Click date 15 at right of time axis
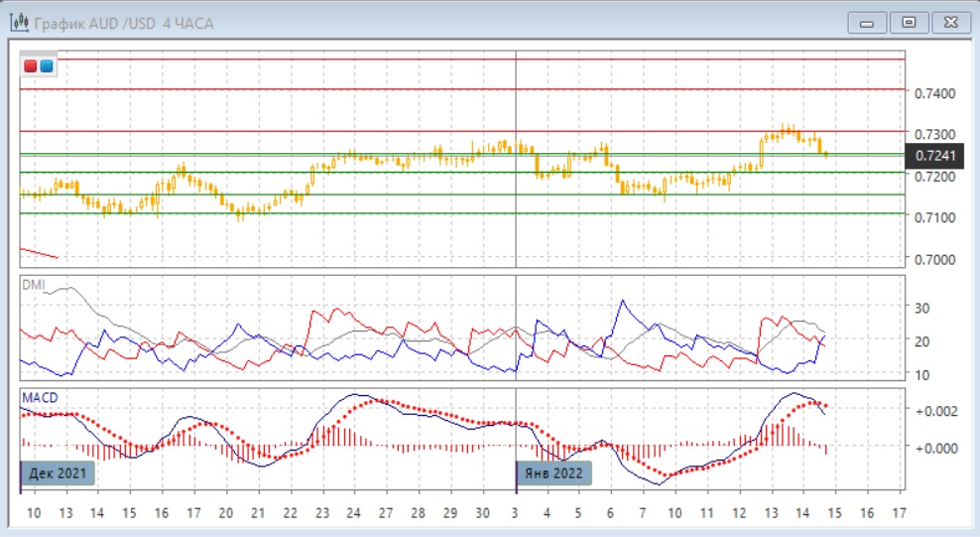Viewport: 980px width, 537px height. [x=836, y=513]
